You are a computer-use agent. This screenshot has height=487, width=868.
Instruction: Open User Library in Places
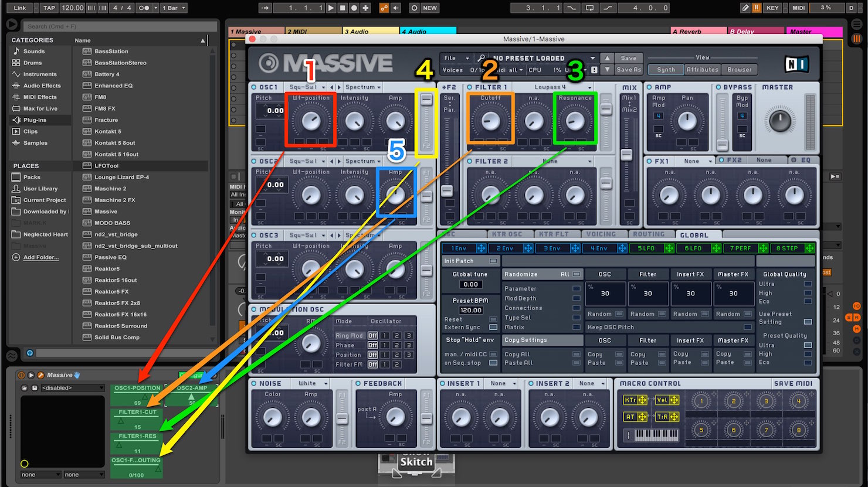click(x=40, y=189)
